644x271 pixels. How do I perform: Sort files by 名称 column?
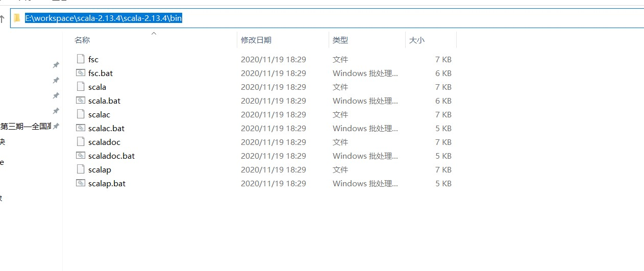point(82,40)
